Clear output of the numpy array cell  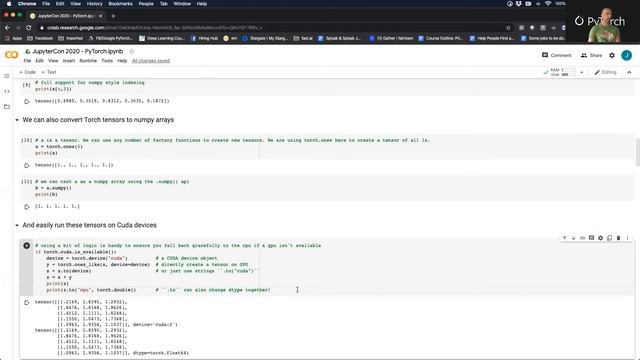[27, 207]
